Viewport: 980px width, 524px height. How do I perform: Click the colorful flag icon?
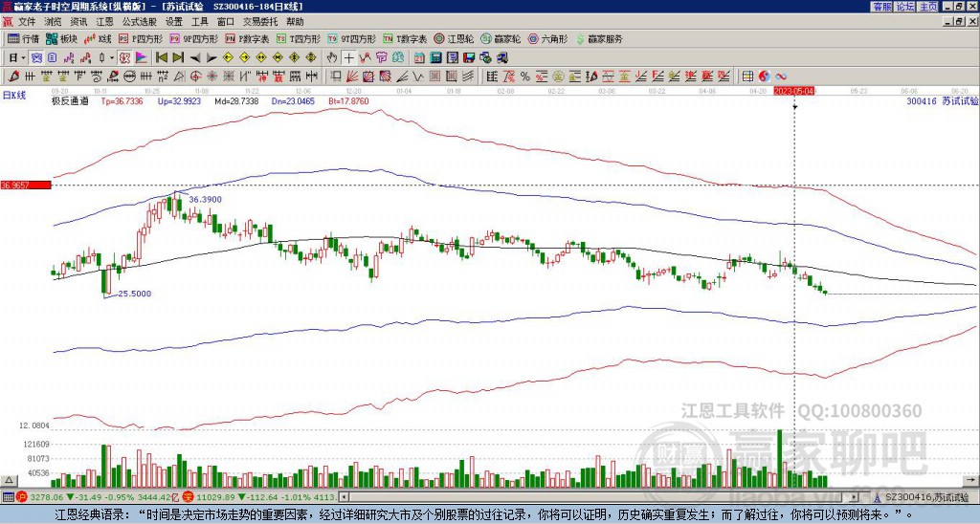click(x=142, y=58)
